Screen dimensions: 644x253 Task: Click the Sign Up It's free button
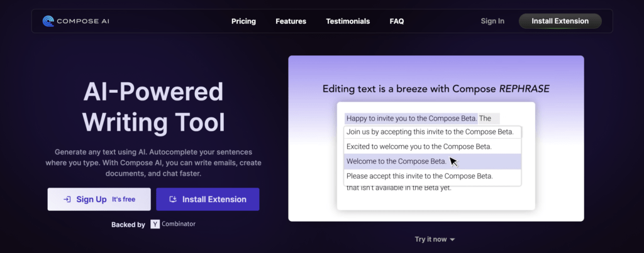tap(99, 199)
